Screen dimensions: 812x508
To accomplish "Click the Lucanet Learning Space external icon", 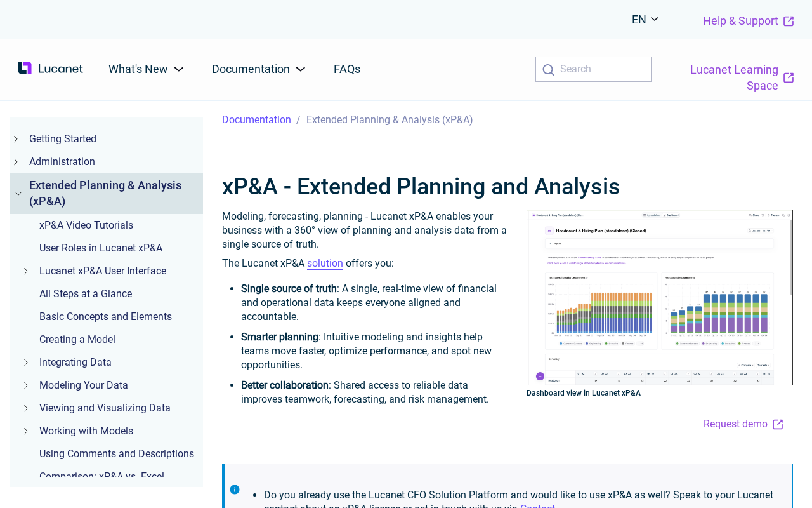I will click(x=789, y=77).
